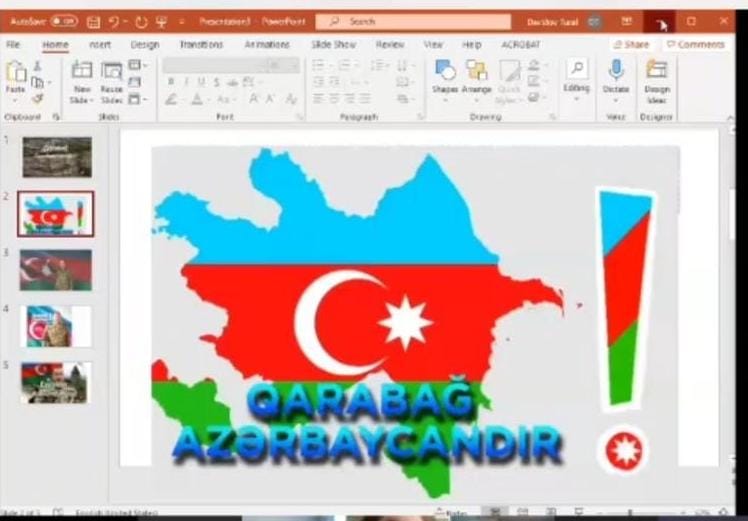Click the Comments button

696,44
